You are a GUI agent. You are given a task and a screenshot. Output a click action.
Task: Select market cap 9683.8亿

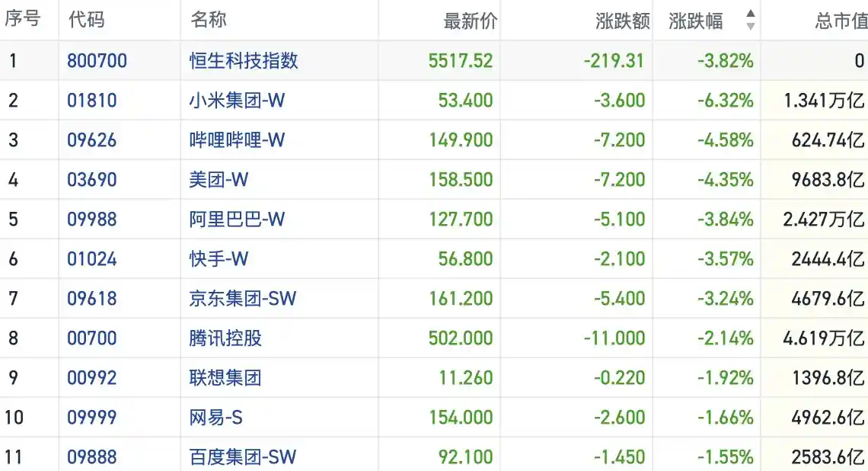pos(828,180)
